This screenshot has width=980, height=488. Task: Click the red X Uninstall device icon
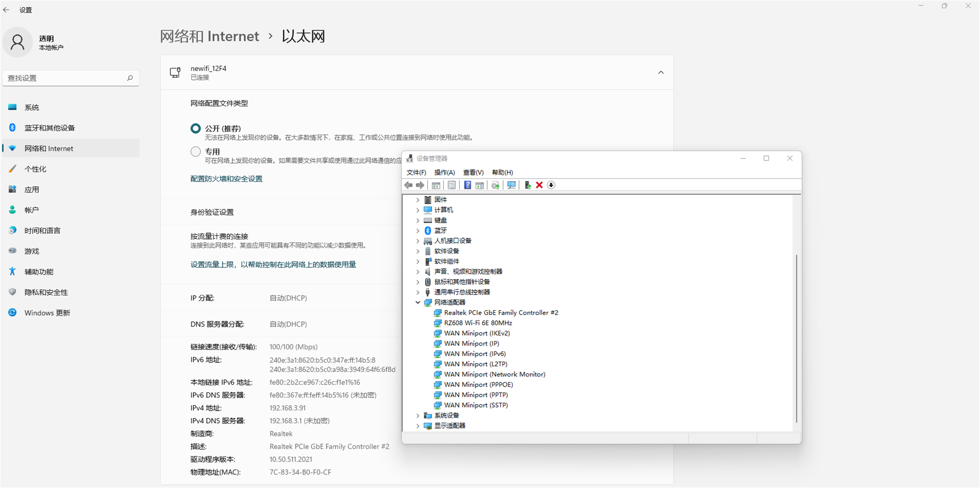539,185
